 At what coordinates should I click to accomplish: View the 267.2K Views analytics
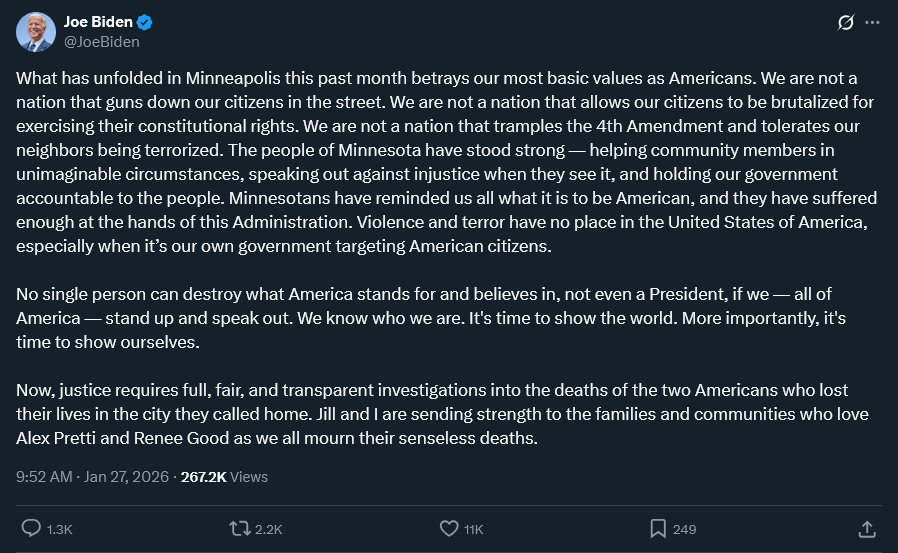tap(224, 477)
